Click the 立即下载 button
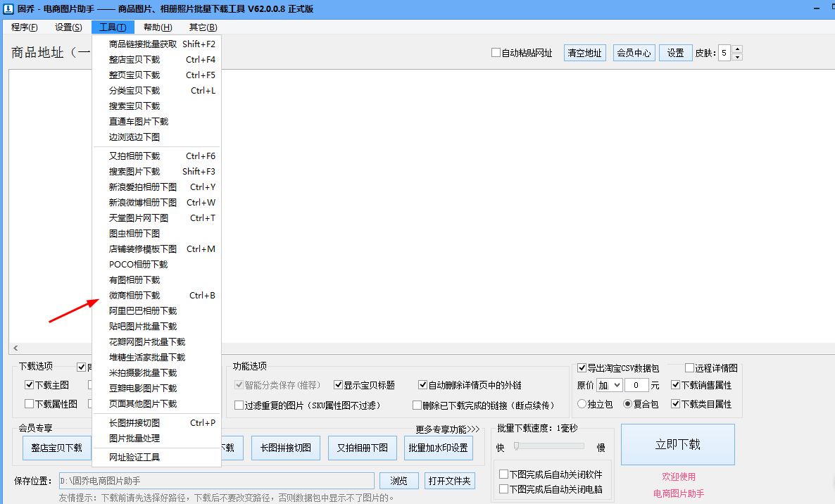The width and height of the screenshot is (835, 504). [677, 444]
